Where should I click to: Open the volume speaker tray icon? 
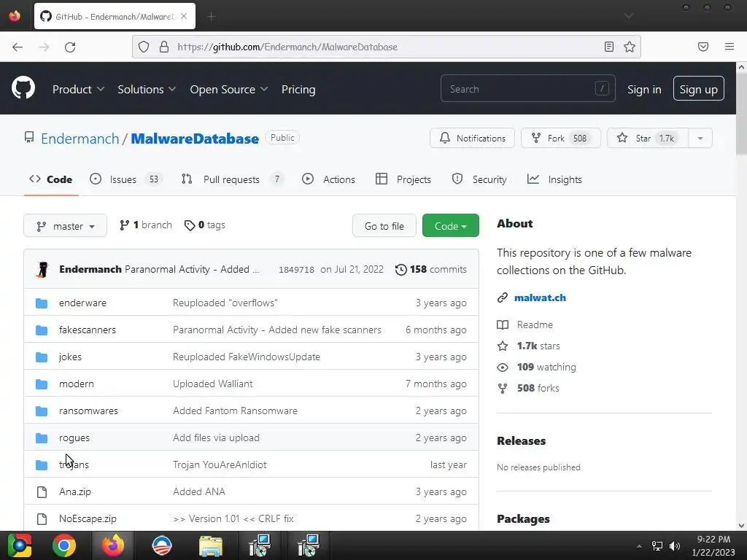point(675,545)
